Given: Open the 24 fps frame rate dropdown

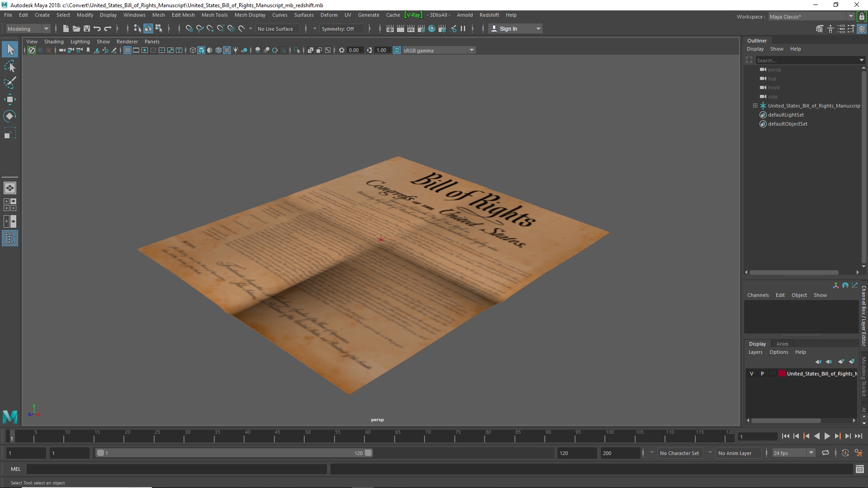Looking at the screenshot, I should (793, 453).
